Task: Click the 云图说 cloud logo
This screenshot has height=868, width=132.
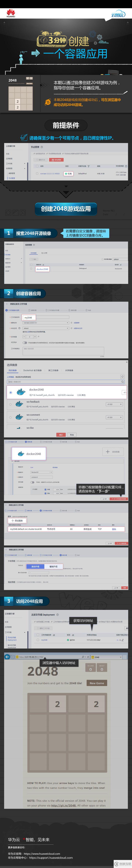Action: (118, 14)
